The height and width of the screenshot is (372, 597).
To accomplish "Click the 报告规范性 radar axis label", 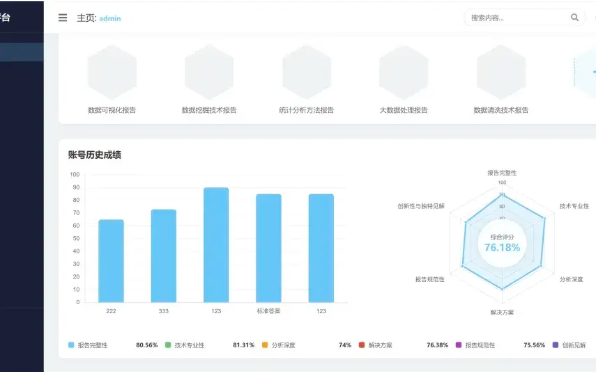I will tap(430, 279).
